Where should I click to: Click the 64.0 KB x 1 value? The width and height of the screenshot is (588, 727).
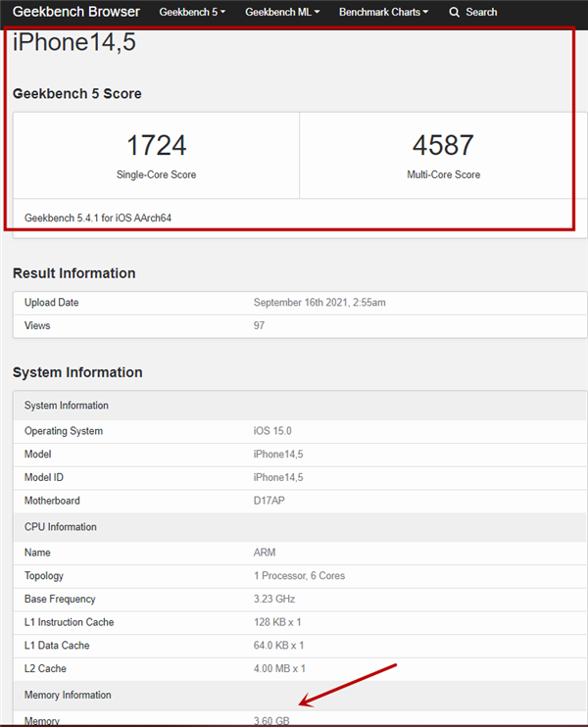coord(278,646)
